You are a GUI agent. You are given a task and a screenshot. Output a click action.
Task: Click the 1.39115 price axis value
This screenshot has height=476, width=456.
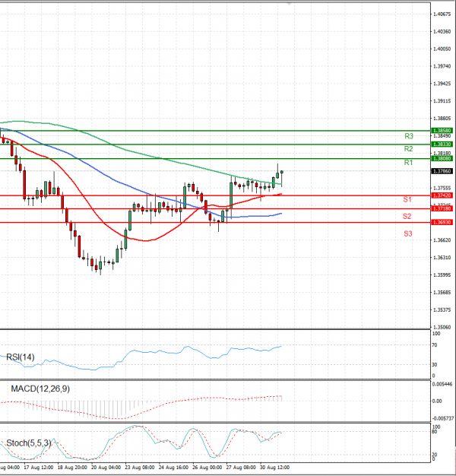[442, 101]
